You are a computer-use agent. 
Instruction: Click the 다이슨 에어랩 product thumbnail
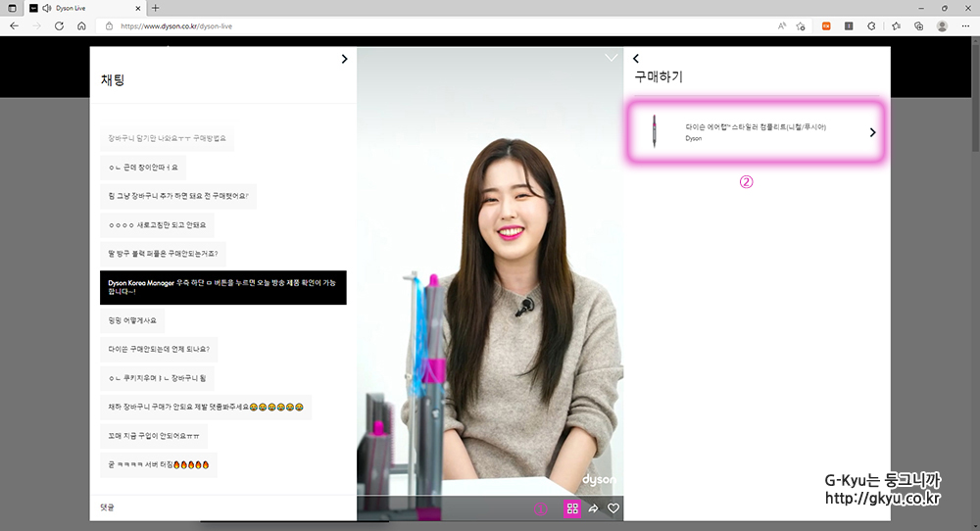[655, 131]
